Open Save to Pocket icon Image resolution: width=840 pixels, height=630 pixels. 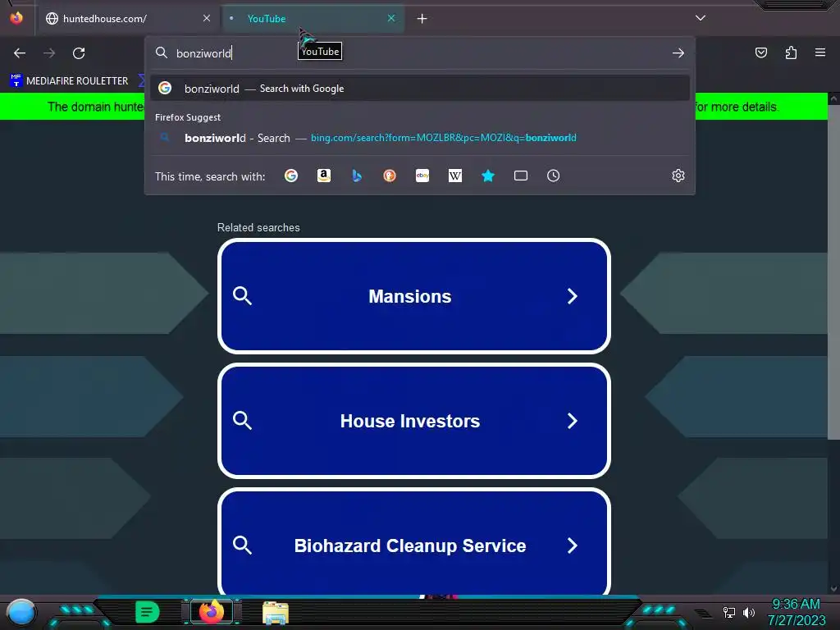coord(761,52)
